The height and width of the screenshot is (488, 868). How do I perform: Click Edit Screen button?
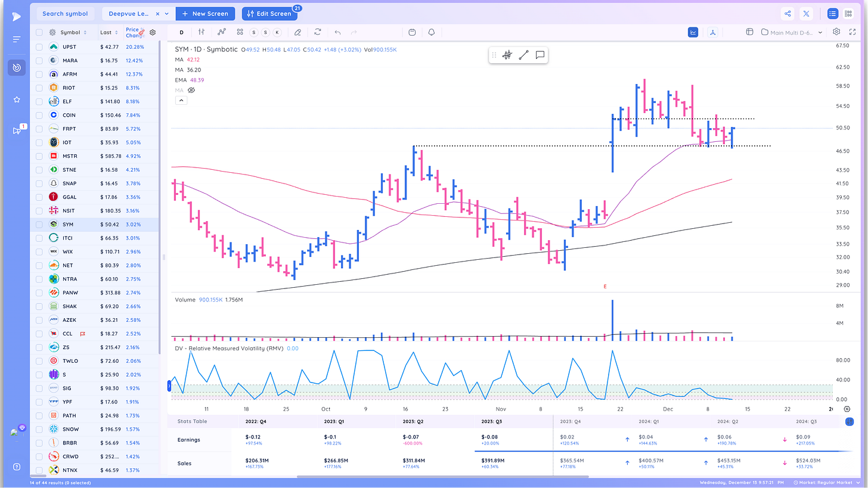coord(269,14)
